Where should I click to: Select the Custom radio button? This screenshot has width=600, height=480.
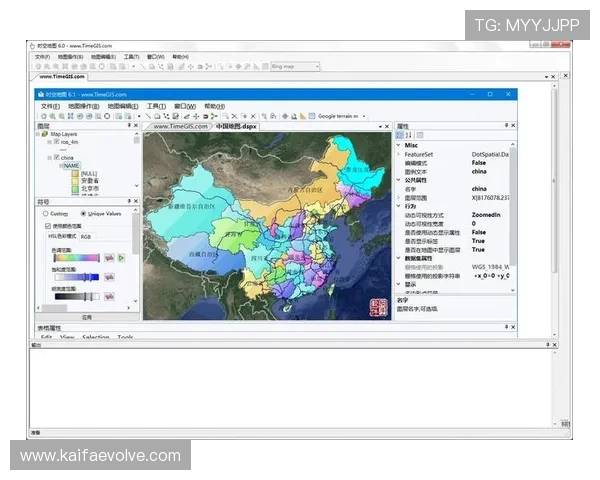click(x=46, y=214)
